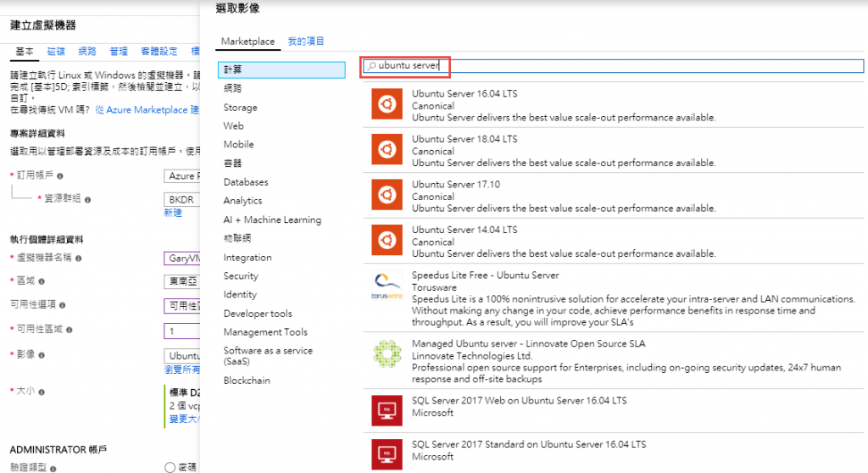The image size is (868, 473).
Task: Choose SQL Server 2017 Web on Ubuntu title
Action: pos(520,400)
